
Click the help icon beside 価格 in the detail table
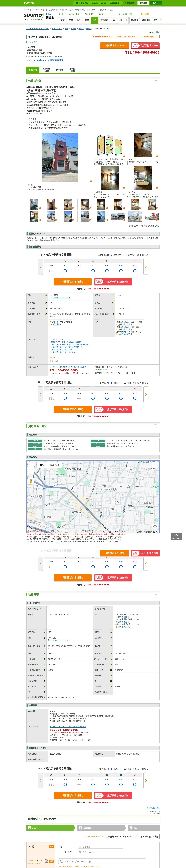point(46,295)
